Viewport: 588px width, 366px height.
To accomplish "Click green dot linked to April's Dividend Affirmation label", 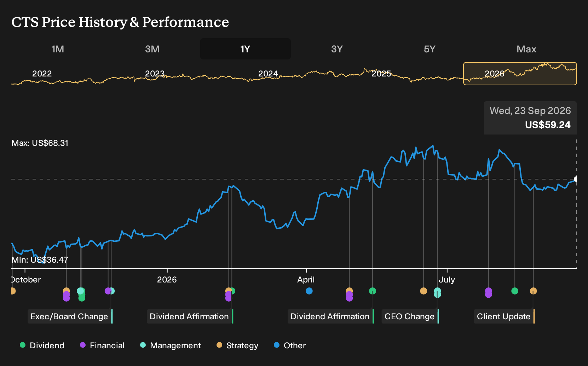I will 373,291.
